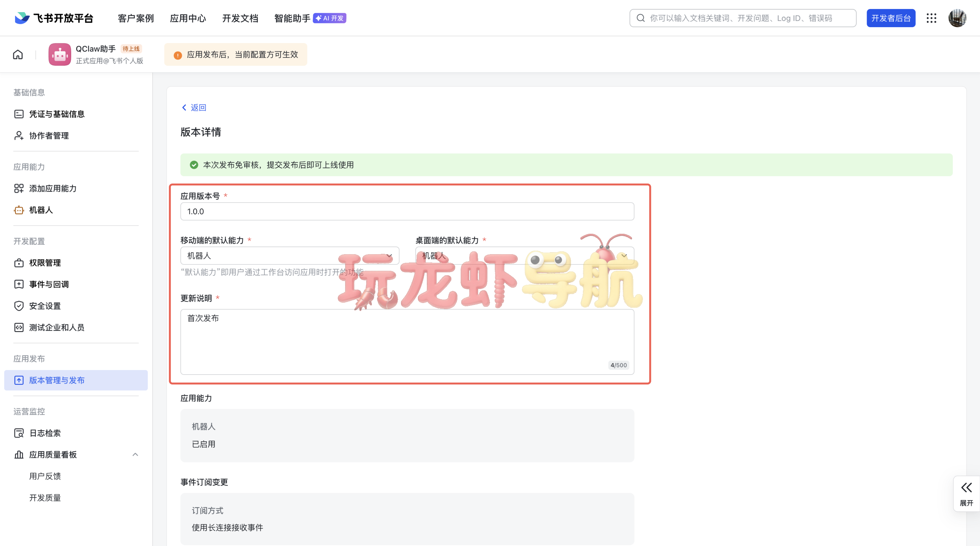This screenshot has height=546, width=980.
Task: Click the 使用长连接接收事件 text
Action: pos(227,527)
